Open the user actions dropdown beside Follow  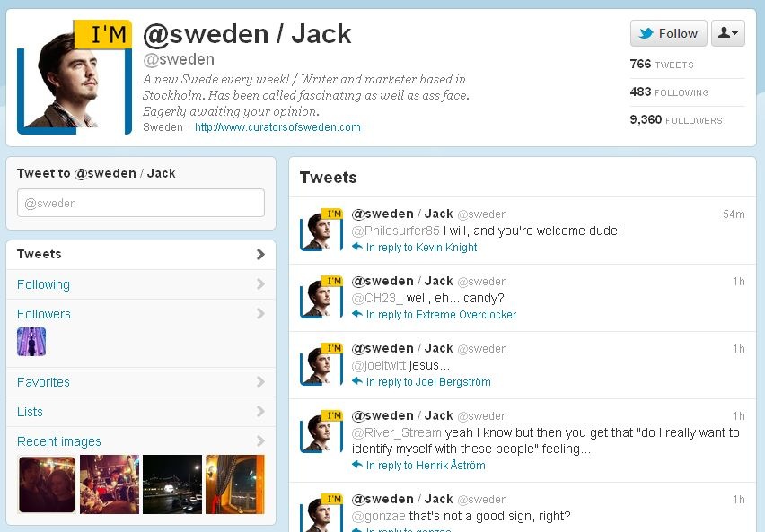pos(728,33)
